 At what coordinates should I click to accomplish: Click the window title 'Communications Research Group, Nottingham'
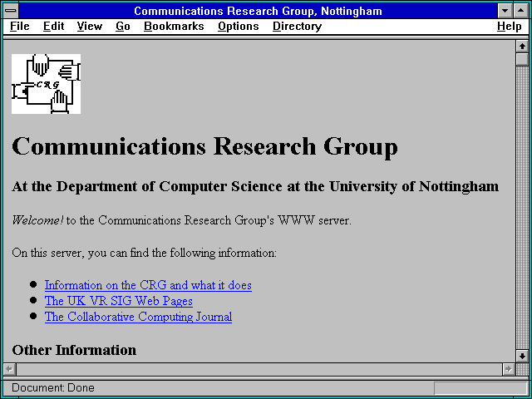[x=258, y=11]
